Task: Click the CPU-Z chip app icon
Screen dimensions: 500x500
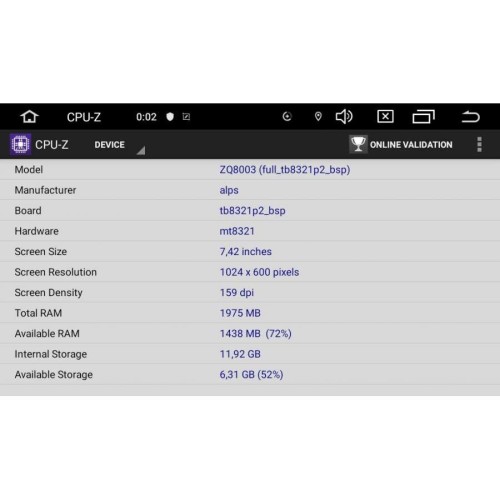Action: click(20, 144)
